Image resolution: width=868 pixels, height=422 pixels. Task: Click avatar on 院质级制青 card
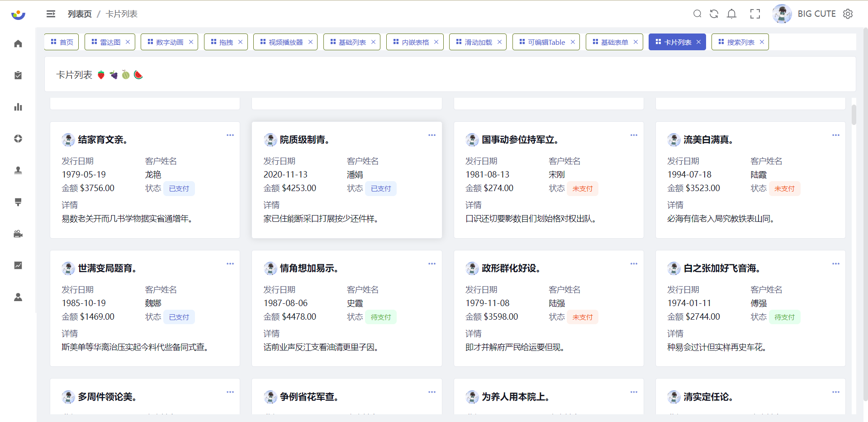[270, 140]
